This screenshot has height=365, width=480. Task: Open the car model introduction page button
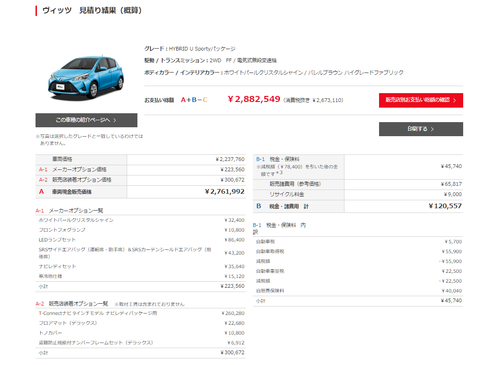pos(86,120)
